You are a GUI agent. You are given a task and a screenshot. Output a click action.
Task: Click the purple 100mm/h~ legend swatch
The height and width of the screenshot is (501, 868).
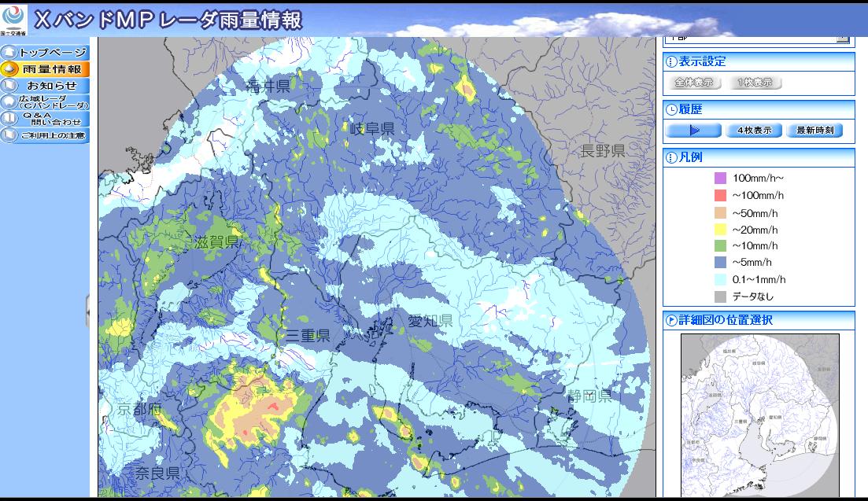(720, 178)
